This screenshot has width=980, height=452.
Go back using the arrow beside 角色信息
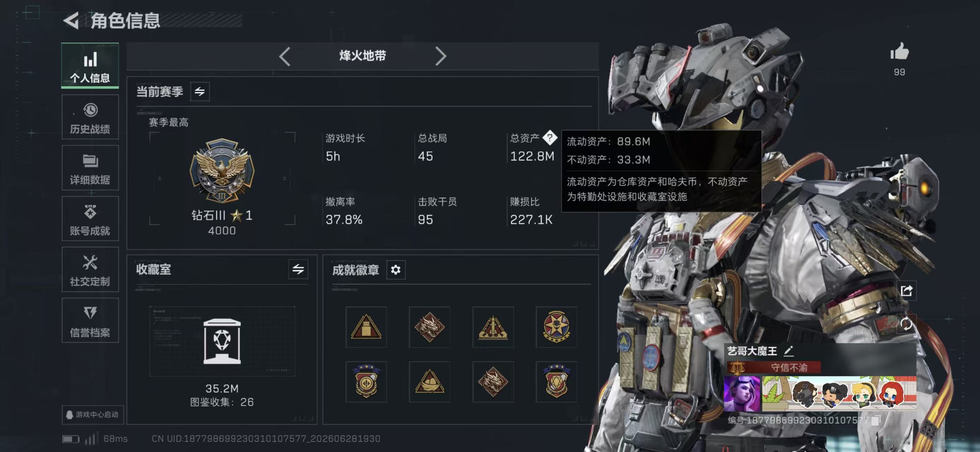click(71, 20)
